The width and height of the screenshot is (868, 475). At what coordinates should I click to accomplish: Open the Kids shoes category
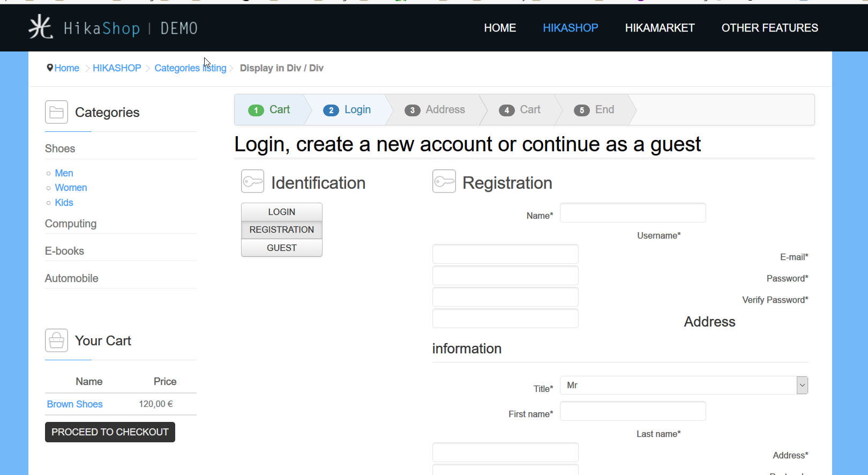[x=64, y=203]
